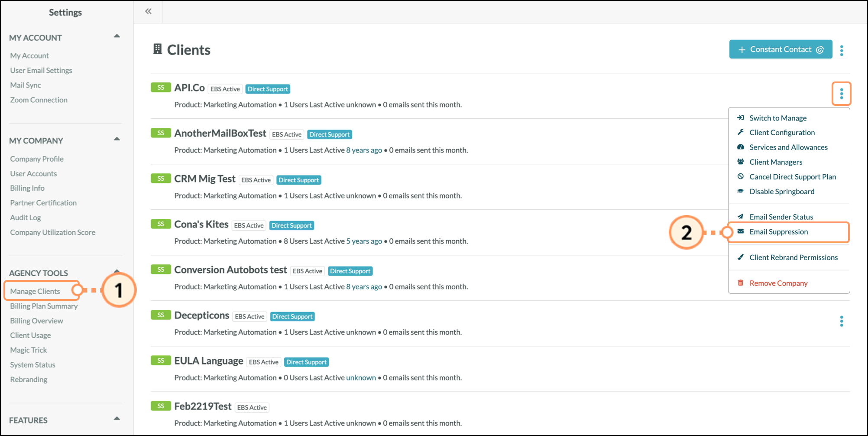Click wrench icon for Client Configuration
This screenshot has height=436, width=868.
pos(741,132)
